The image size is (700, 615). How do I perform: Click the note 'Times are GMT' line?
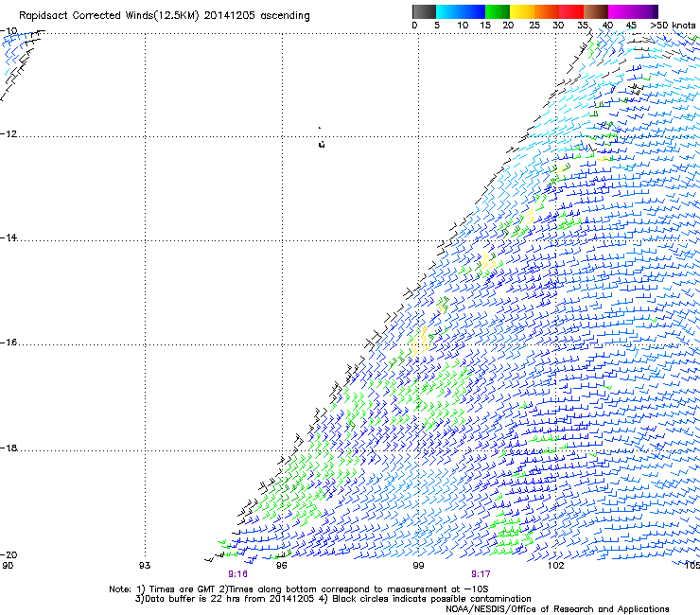(299, 589)
